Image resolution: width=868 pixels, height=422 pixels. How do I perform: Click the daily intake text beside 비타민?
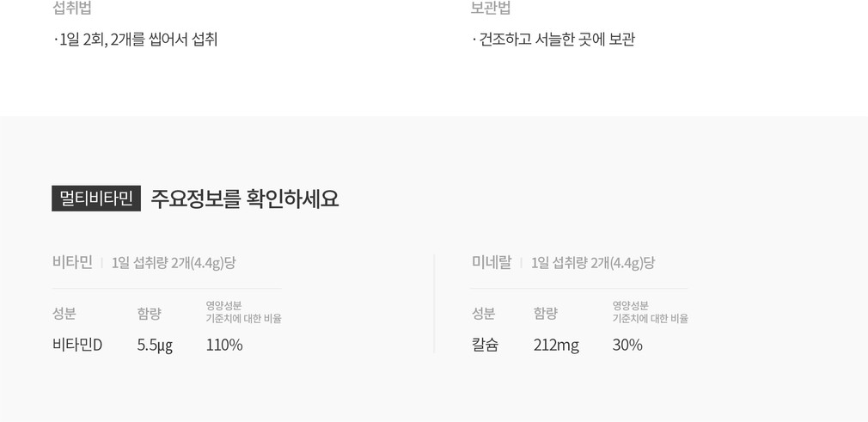coord(174,263)
